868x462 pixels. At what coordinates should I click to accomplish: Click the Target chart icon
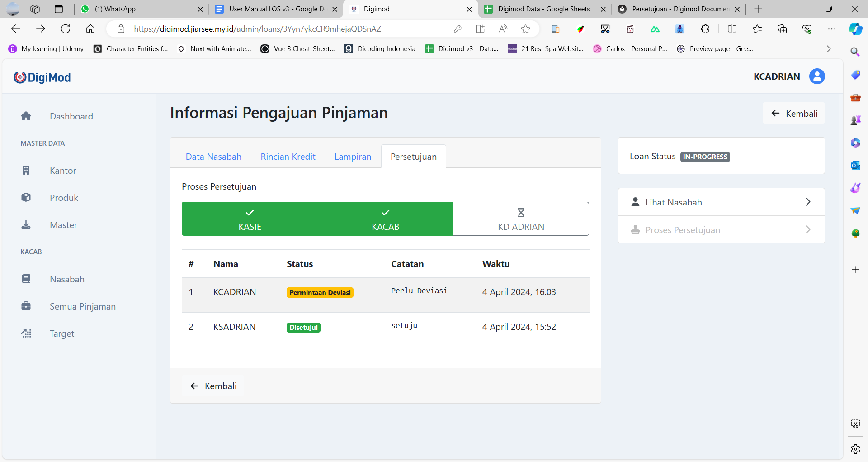point(26,333)
